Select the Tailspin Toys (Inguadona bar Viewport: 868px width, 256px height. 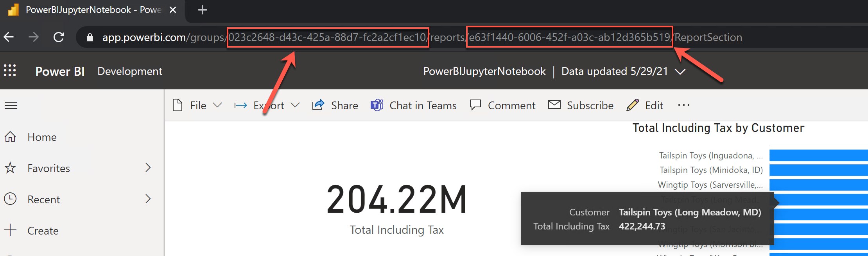click(x=819, y=155)
